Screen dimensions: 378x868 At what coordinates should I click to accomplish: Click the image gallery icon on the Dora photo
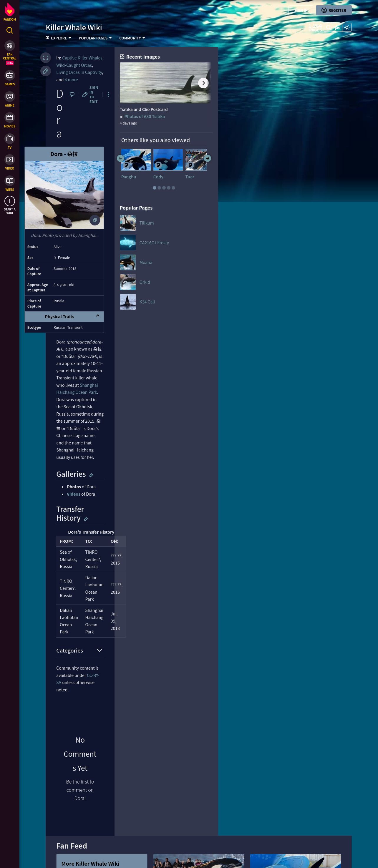click(x=95, y=220)
